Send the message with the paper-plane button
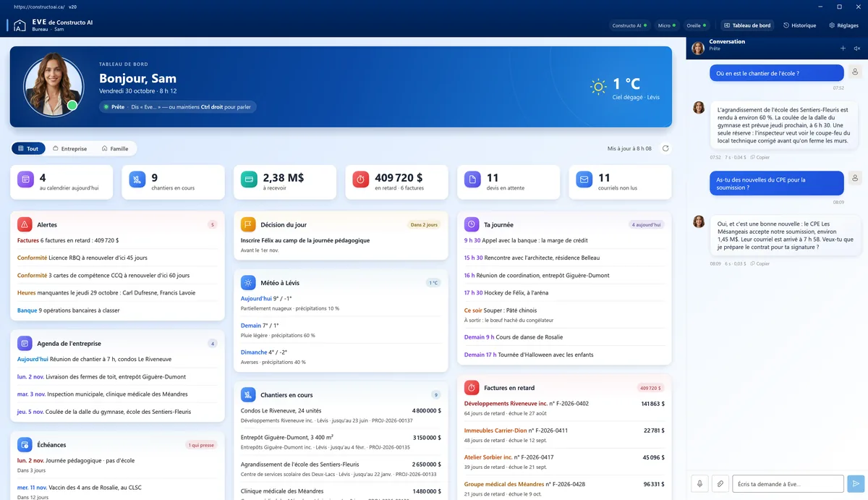868x500 pixels. point(856,484)
